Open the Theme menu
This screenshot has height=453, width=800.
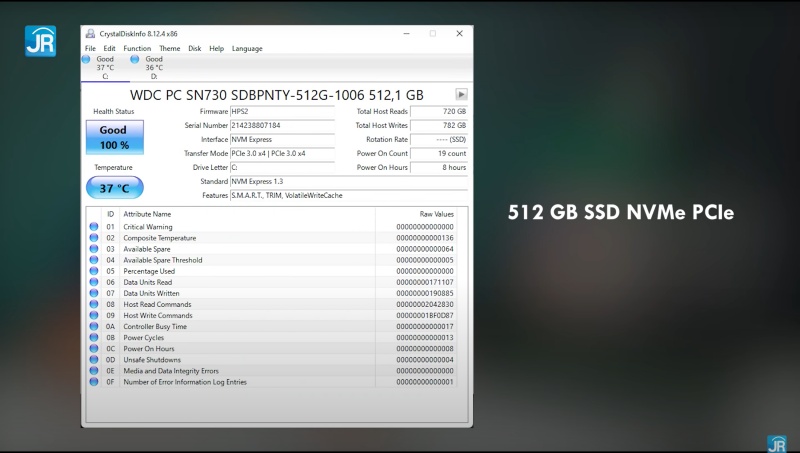(x=169, y=48)
